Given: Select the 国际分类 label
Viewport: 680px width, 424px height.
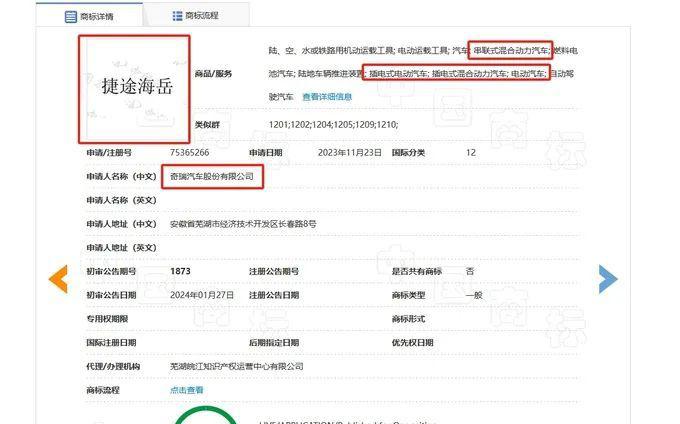Looking at the screenshot, I should (x=408, y=153).
